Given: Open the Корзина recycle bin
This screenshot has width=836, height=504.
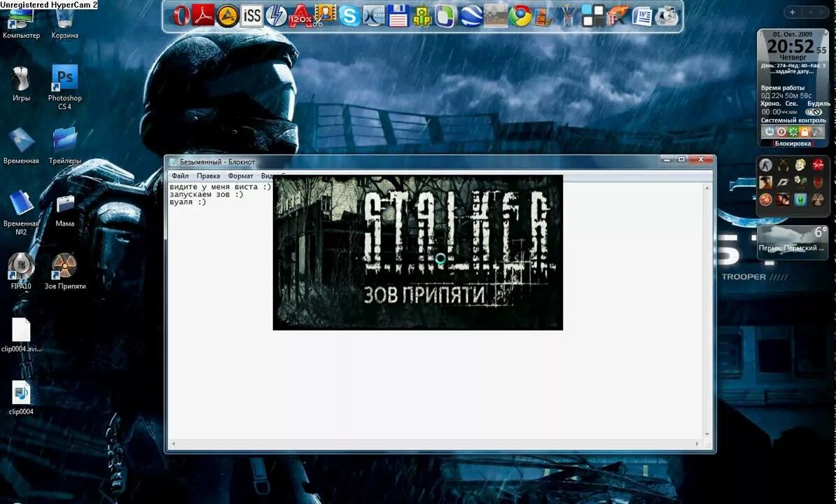Looking at the screenshot, I should click(x=64, y=24).
